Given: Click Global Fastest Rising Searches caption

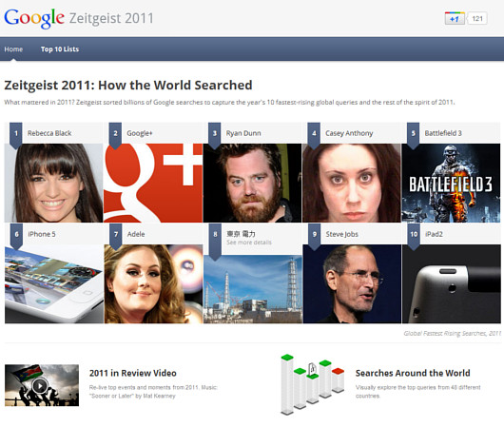Looking at the screenshot, I should click(x=453, y=333).
